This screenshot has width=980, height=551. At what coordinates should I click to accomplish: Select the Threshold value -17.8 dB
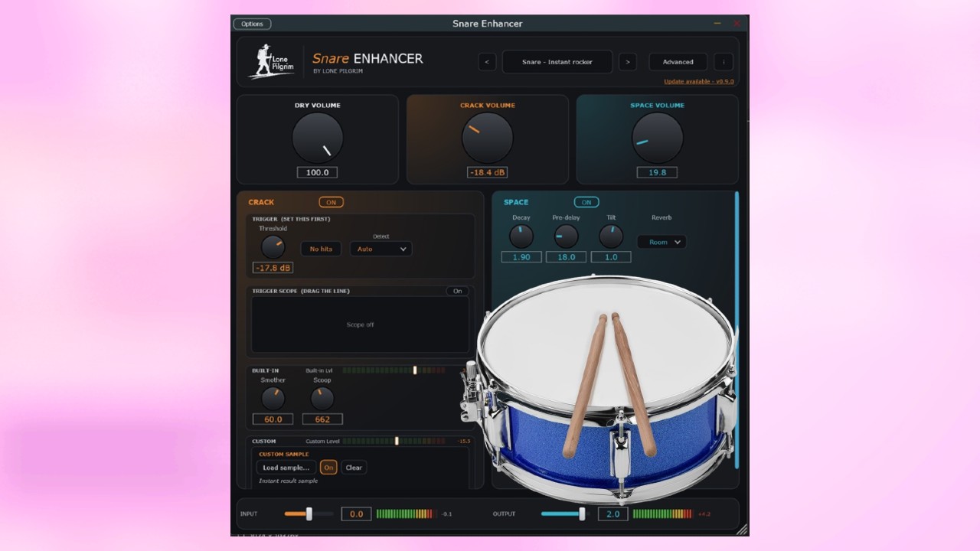pyautogui.click(x=273, y=268)
